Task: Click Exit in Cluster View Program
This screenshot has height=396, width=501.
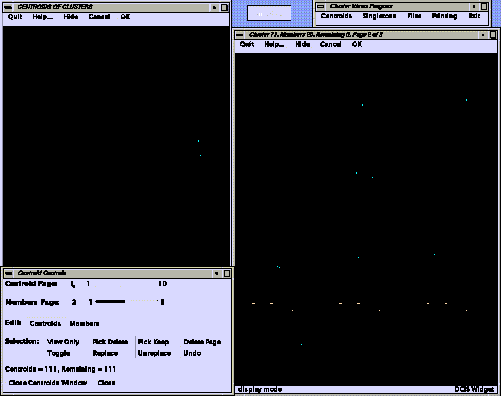Action: 474,16
